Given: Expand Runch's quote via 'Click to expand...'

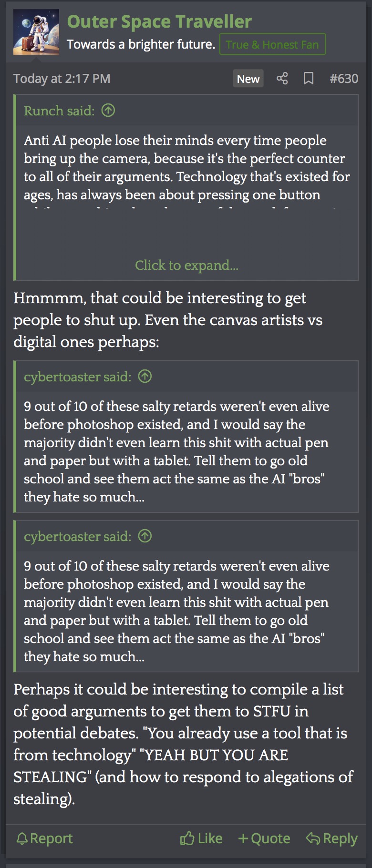Looking at the screenshot, I should (186, 265).
